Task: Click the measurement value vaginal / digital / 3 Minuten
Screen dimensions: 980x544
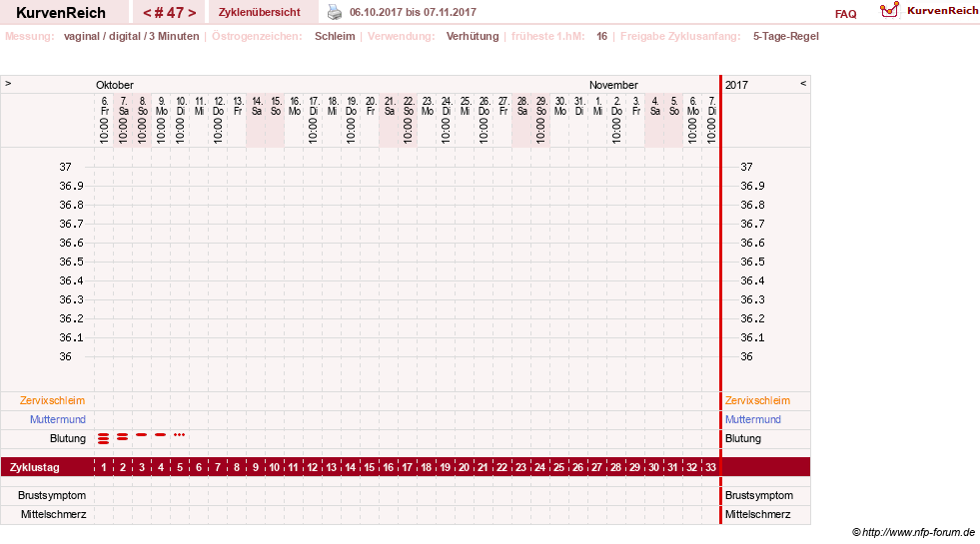Action: (x=131, y=36)
